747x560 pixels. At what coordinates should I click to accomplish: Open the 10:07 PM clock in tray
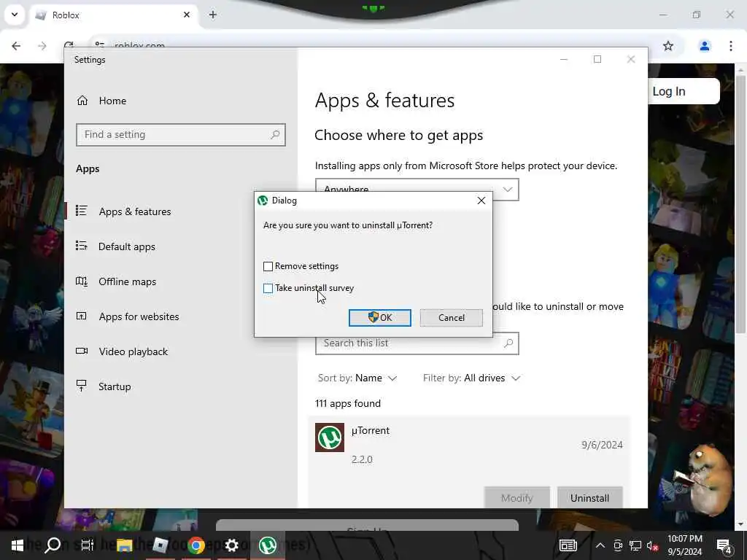click(x=685, y=545)
